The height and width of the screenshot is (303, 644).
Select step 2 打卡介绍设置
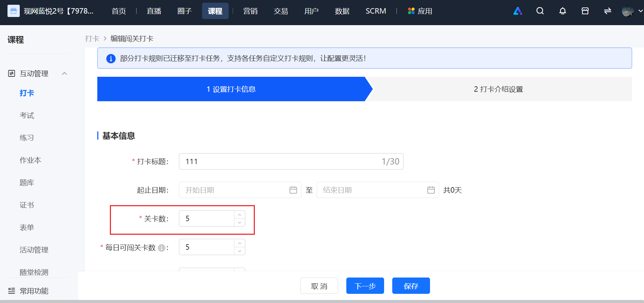point(498,89)
